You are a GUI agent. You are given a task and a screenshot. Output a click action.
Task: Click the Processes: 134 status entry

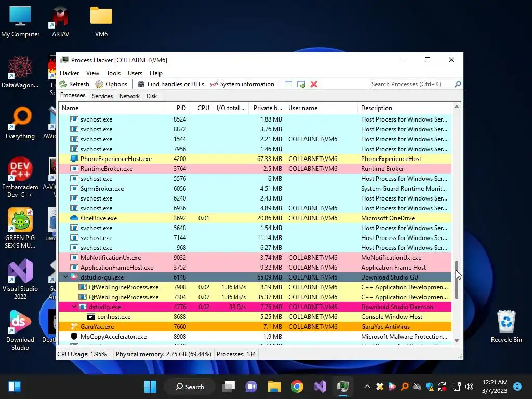coord(236,354)
